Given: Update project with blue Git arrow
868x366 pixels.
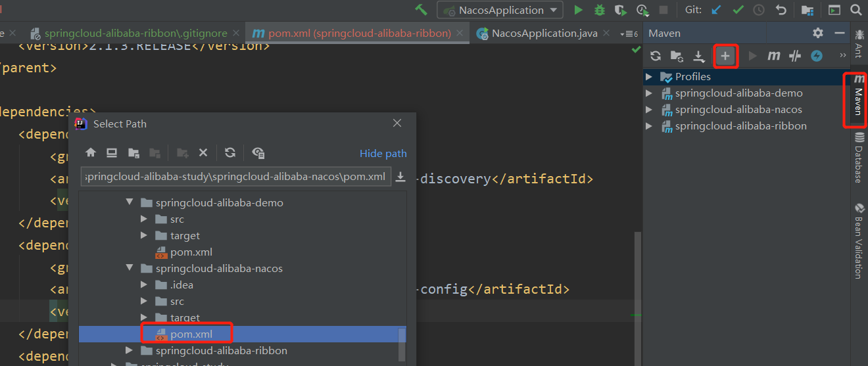Looking at the screenshot, I should (716, 10).
